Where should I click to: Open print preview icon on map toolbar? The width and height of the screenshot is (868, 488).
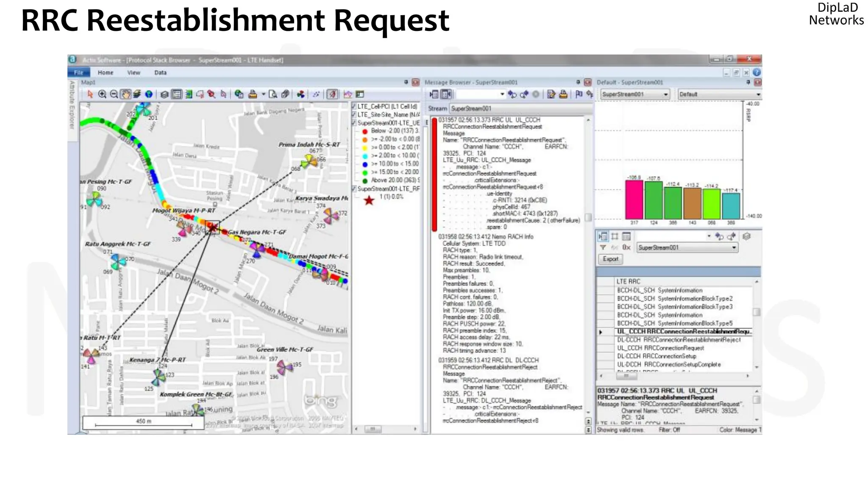(273, 94)
